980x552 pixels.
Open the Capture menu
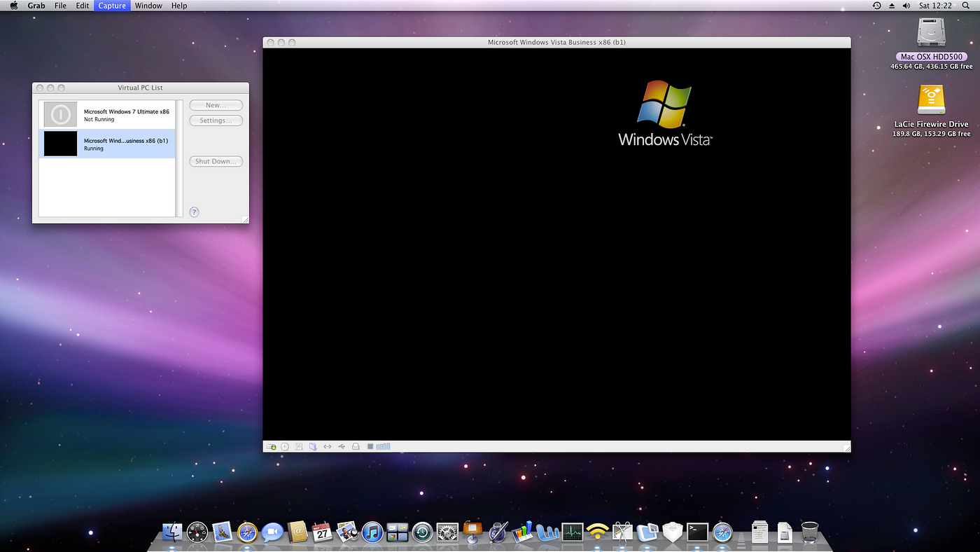pyautogui.click(x=112, y=6)
